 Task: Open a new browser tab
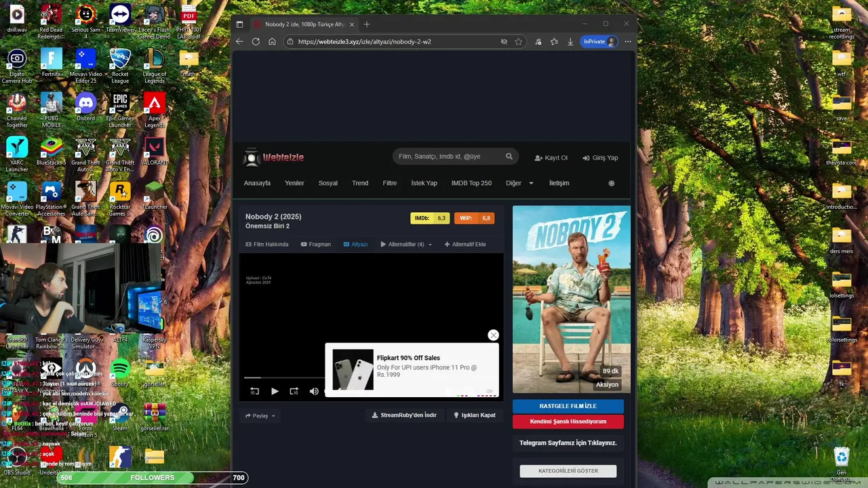pyautogui.click(x=367, y=24)
